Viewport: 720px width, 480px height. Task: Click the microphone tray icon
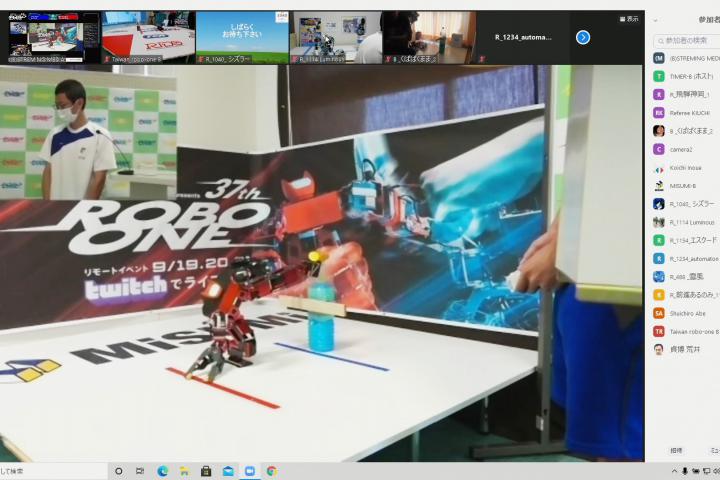click(x=685, y=471)
